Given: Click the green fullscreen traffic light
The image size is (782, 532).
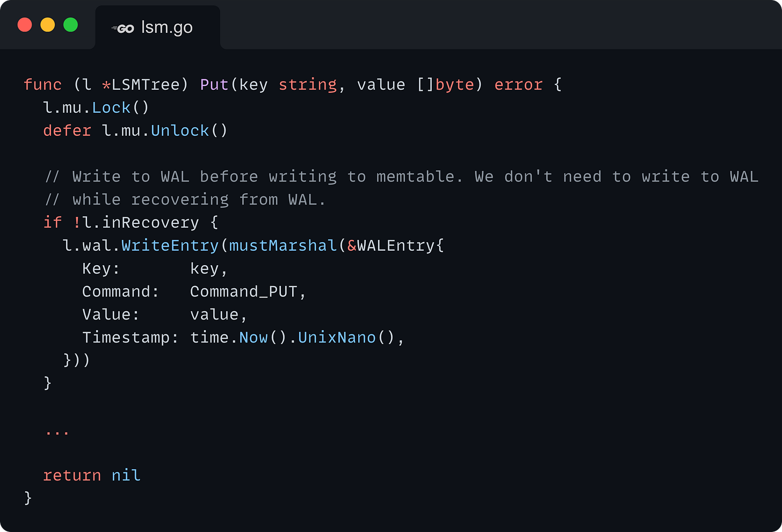Looking at the screenshot, I should pyautogui.click(x=70, y=25).
